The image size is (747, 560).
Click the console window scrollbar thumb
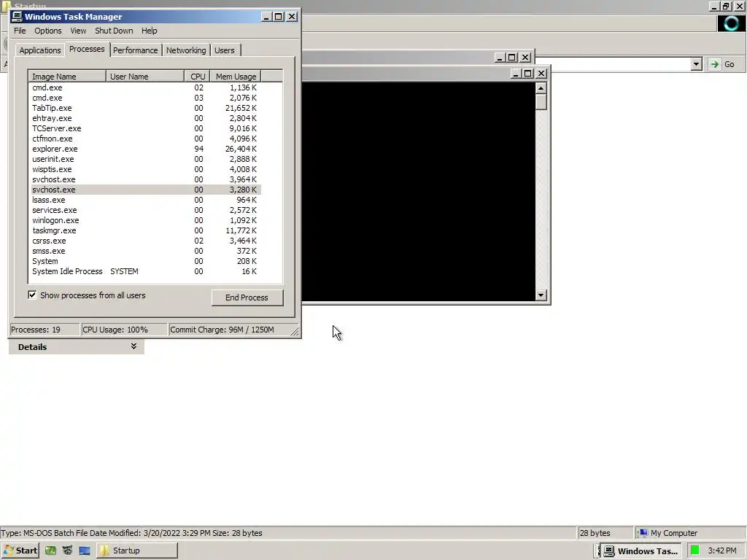pos(541,102)
